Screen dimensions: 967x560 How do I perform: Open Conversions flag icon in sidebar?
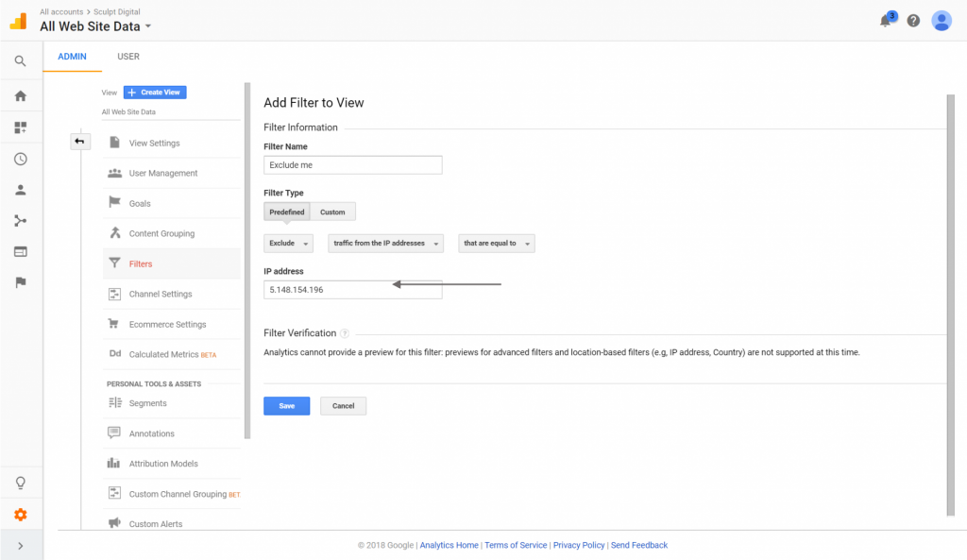click(x=21, y=282)
